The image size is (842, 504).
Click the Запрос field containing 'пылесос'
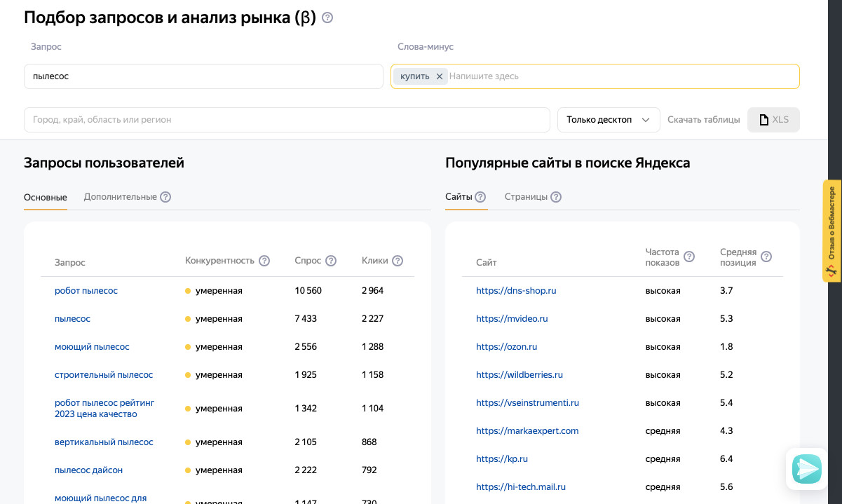(x=203, y=76)
